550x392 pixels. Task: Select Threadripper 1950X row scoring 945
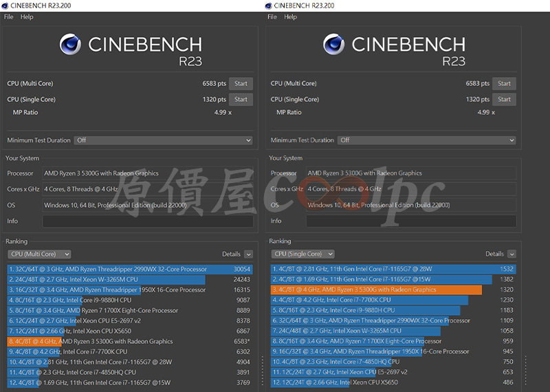(393, 351)
